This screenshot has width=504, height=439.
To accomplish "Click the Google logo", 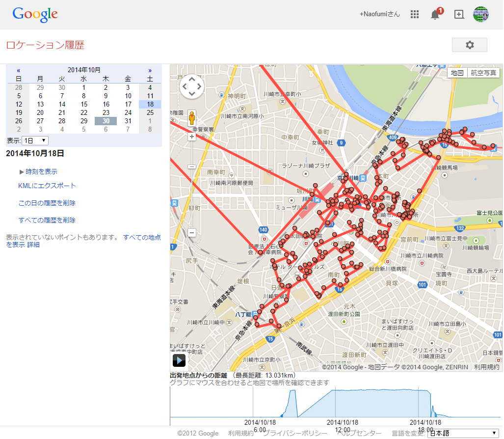I will pyautogui.click(x=35, y=14).
